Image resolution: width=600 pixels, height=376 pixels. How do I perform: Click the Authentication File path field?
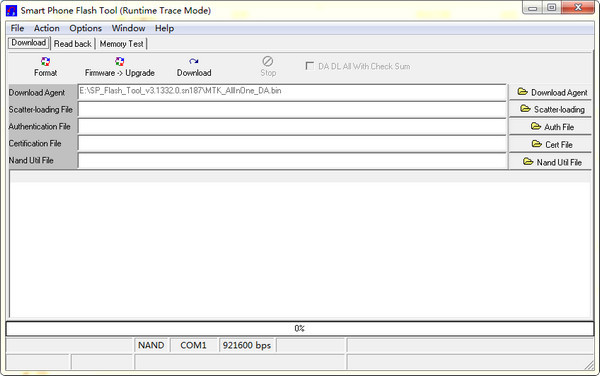click(292, 127)
